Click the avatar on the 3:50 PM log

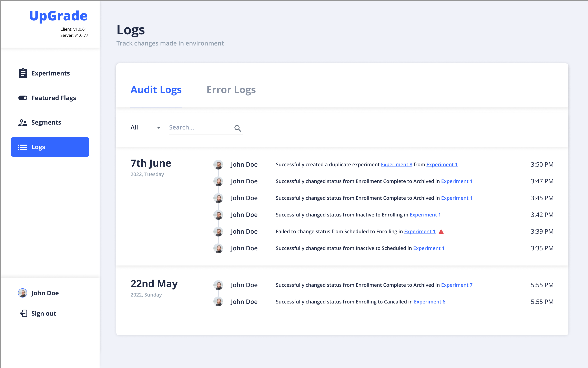218,165
